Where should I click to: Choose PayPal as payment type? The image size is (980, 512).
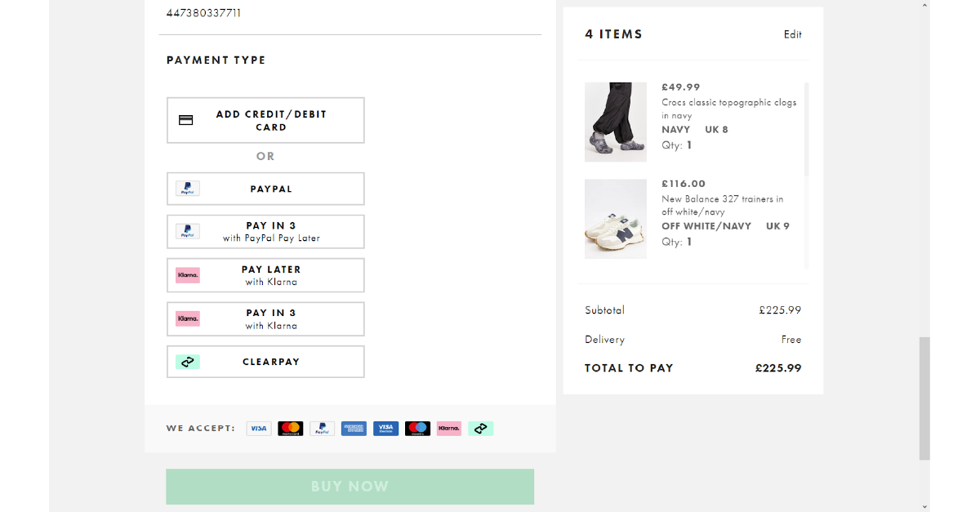pyautogui.click(x=265, y=189)
